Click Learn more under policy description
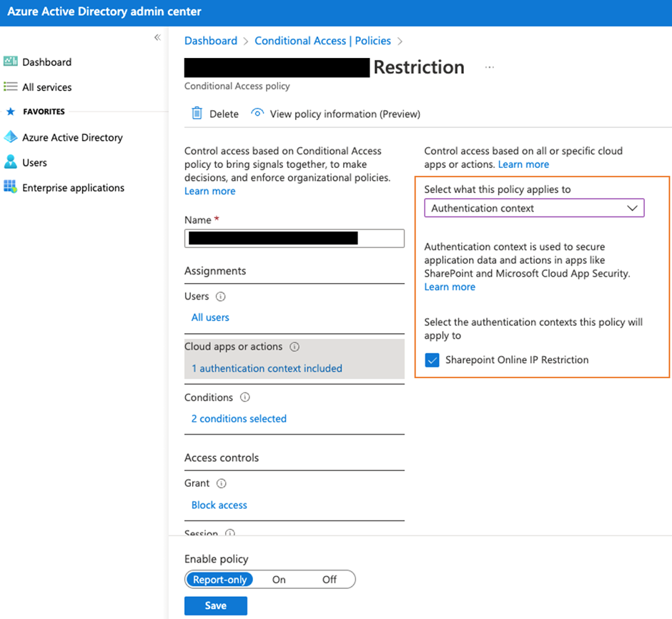Viewport: 672px width, 619px height. [210, 191]
